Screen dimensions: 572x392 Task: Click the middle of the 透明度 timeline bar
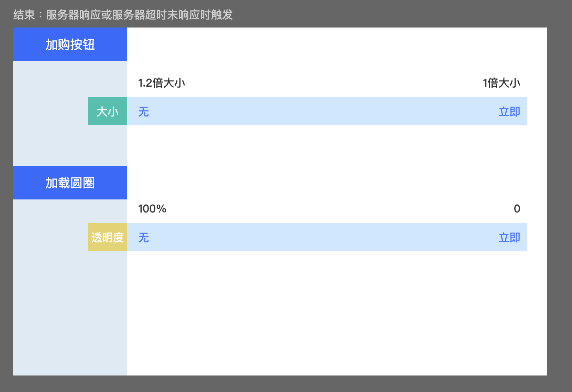coord(327,237)
